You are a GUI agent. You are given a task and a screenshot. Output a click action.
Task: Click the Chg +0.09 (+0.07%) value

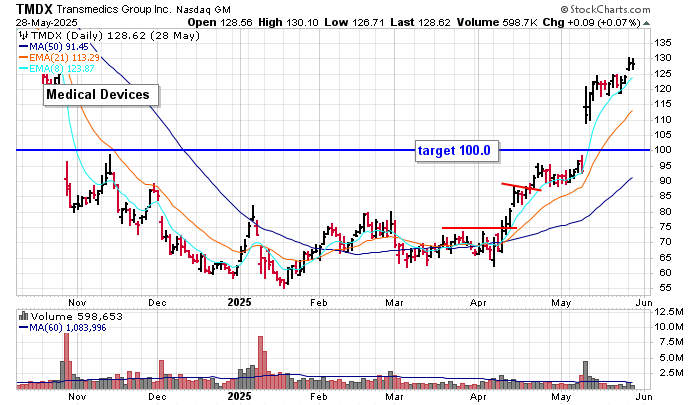pos(591,22)
